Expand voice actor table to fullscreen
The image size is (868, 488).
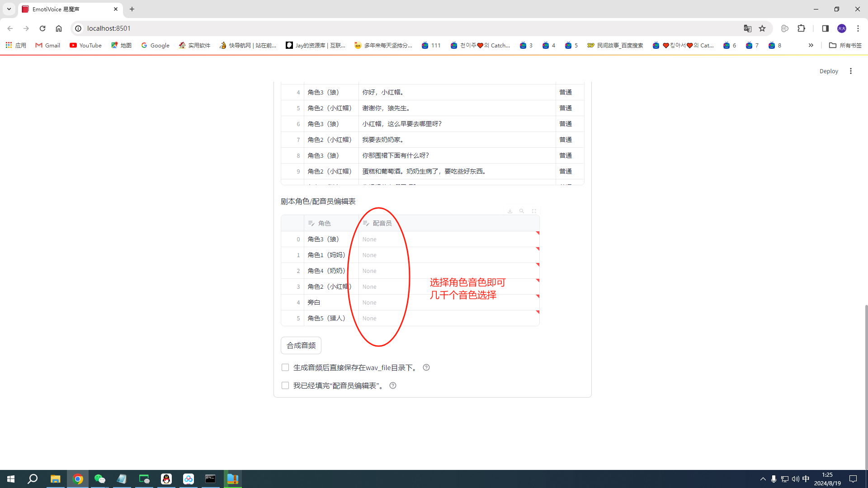point(534,211)
